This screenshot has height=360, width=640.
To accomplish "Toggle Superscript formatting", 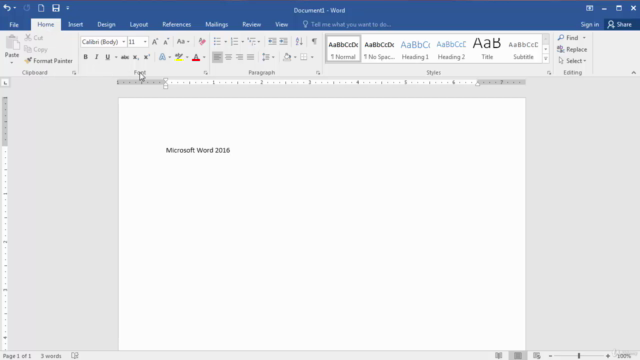I will (147, 57).
